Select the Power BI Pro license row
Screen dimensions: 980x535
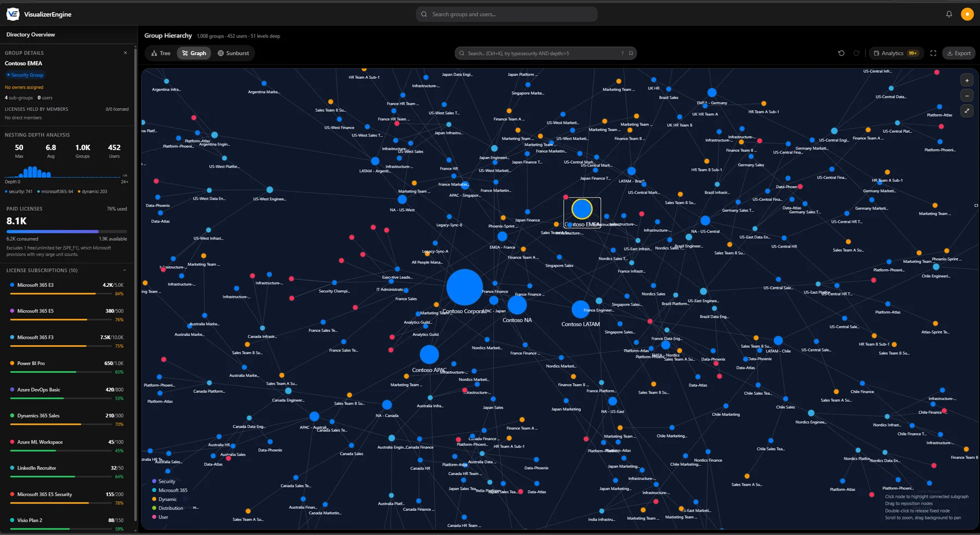click(x=66, y=367)
